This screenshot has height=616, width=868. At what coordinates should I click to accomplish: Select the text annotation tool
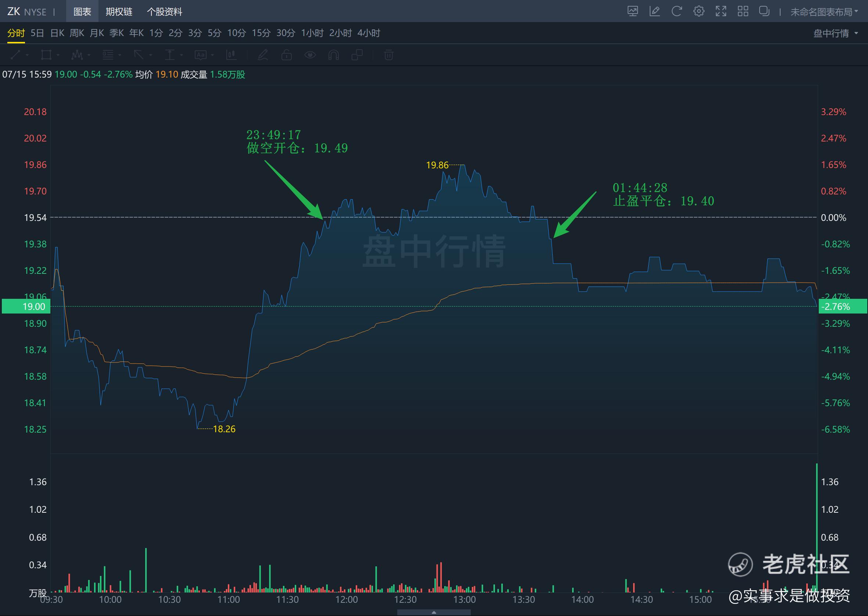click(x=201, y=55)
